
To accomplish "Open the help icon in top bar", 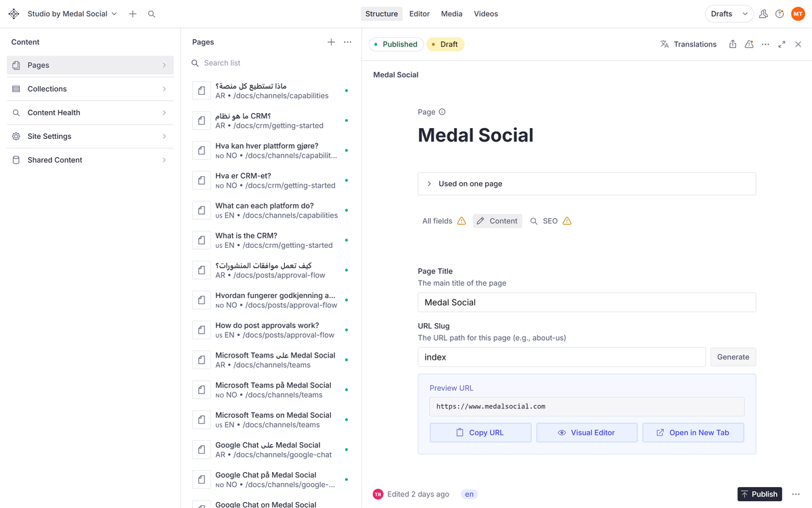I will tap(780, 14).
